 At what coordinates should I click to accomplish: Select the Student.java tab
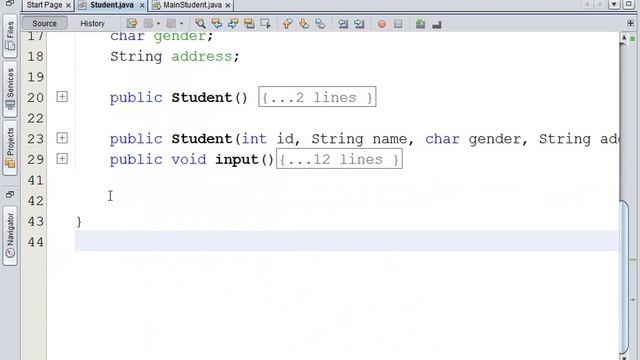(x=111, y=5)
